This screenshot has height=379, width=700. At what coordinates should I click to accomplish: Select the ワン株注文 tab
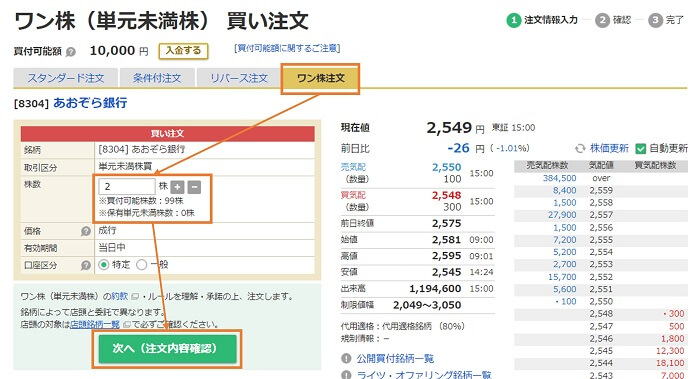[x=320, y=78]
